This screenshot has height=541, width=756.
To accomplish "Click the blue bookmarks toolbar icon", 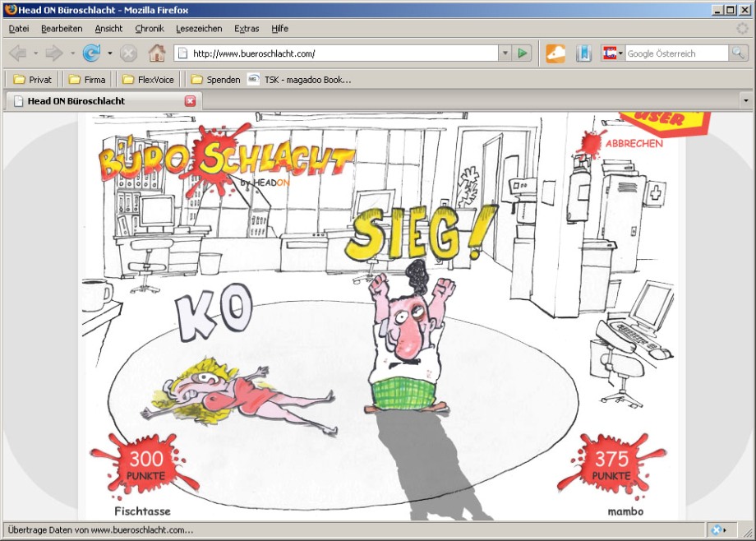I will pyautogui.click(x=583, y=53).
